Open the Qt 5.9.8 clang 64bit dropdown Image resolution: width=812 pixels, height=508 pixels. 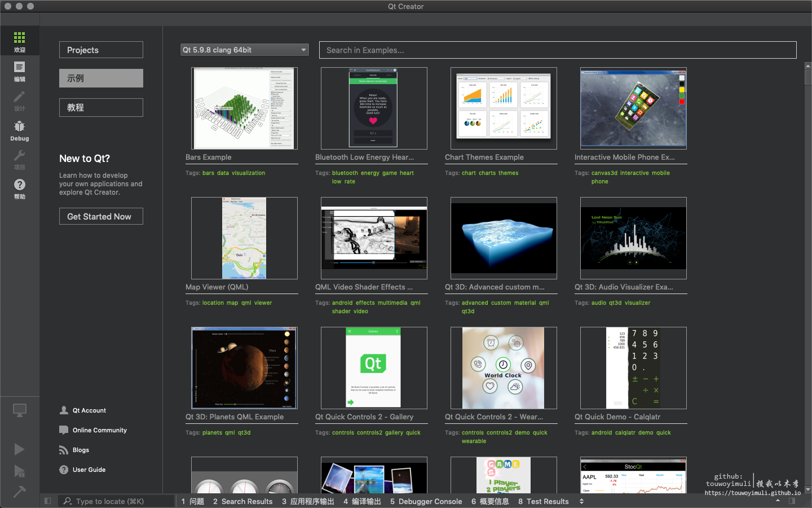pos(245,50)
